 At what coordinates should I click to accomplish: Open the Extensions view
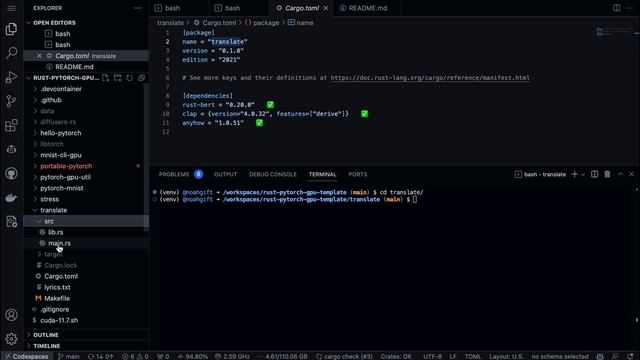(11, 125)
